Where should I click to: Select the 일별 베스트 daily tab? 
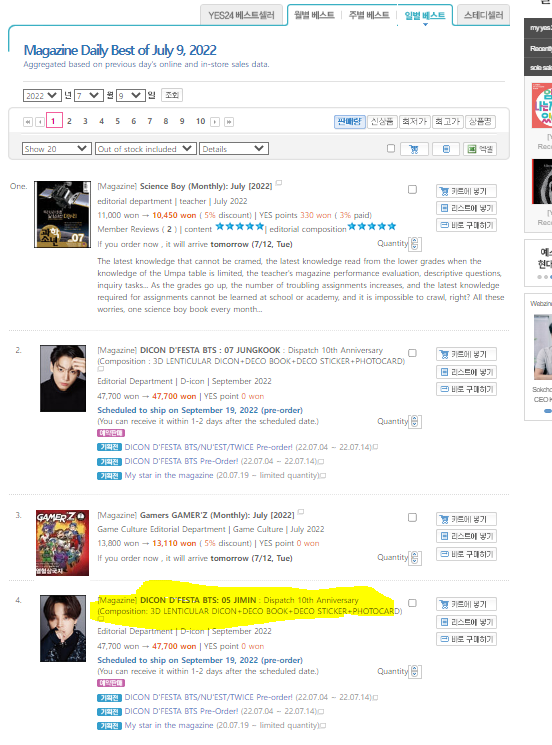425,16
